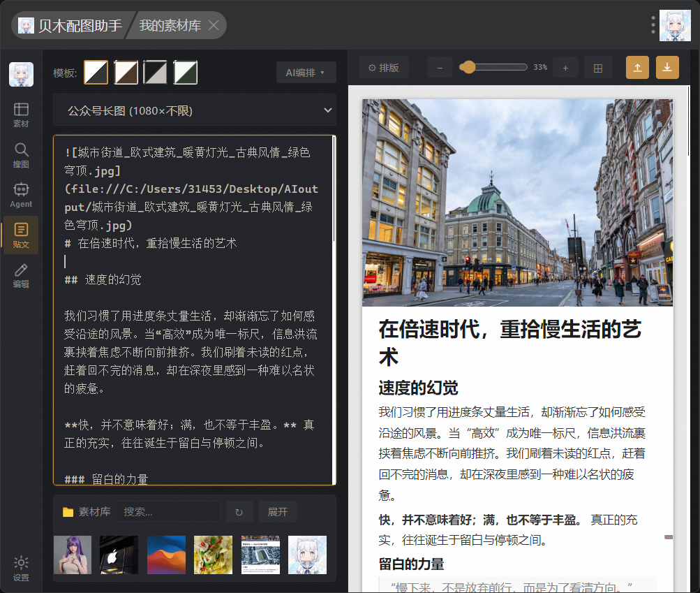The height and width of the screenshot is (593, 700).
Task: Select the orange-blue wallpaper thumbnail
Action: 166,555
